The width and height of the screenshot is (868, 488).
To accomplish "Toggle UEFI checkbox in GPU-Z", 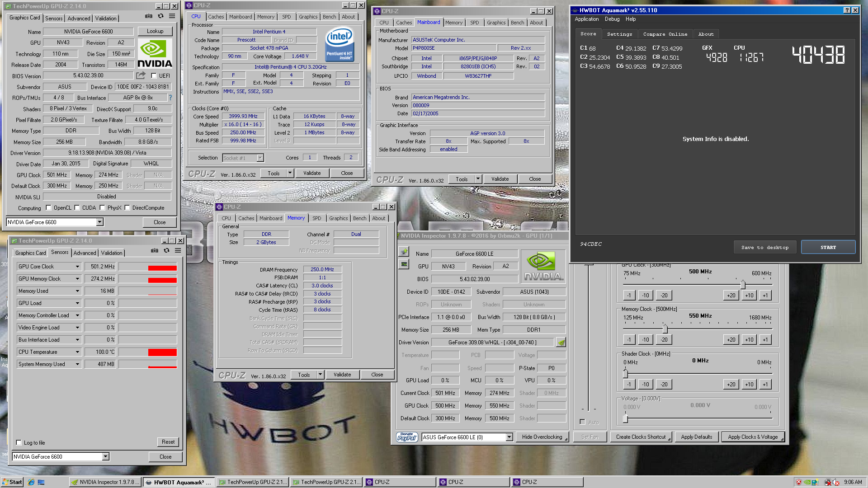I will pos(154,76).
